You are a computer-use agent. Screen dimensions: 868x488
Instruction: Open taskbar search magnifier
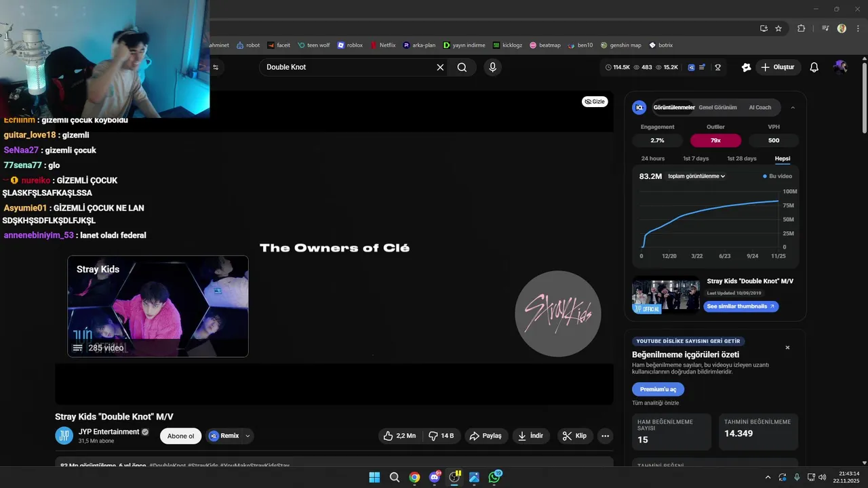pyautogui.click(x=395, y=477)
